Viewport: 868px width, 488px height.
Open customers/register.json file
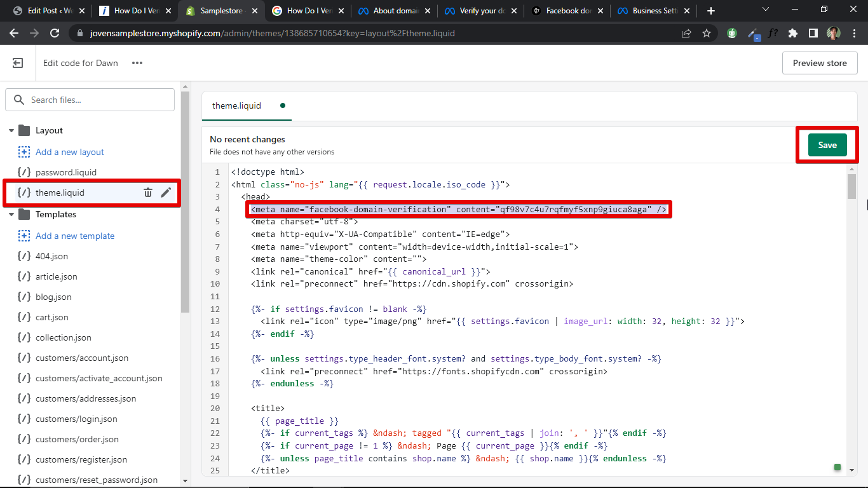[x=81, y=459]
